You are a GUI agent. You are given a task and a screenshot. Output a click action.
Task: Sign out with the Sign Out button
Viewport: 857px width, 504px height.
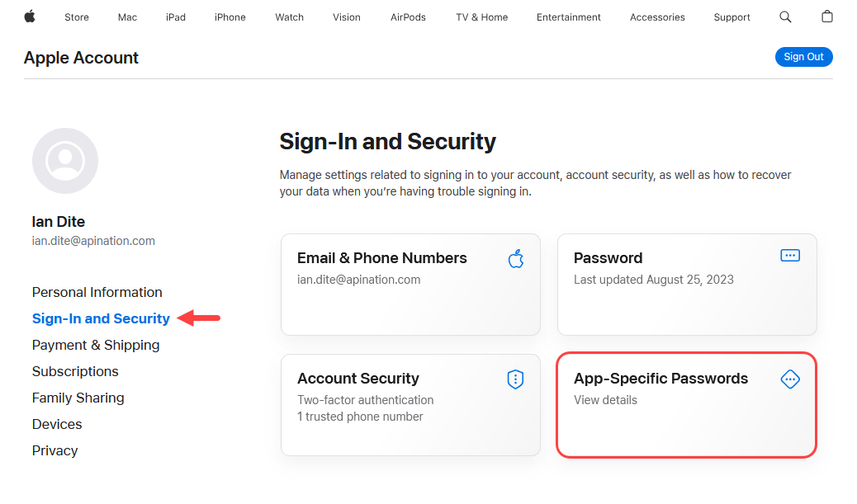[803, 57]
